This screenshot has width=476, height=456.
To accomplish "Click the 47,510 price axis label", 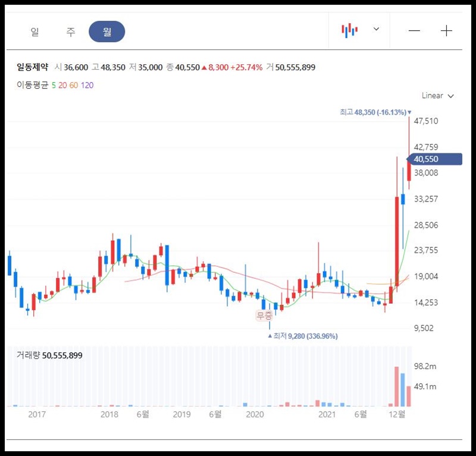I will pos(426,121).
